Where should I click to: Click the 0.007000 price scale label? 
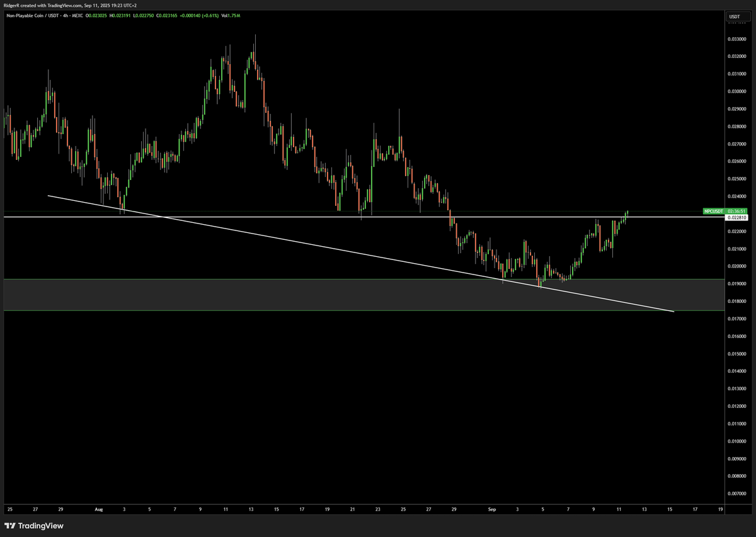tap(736, 494)
